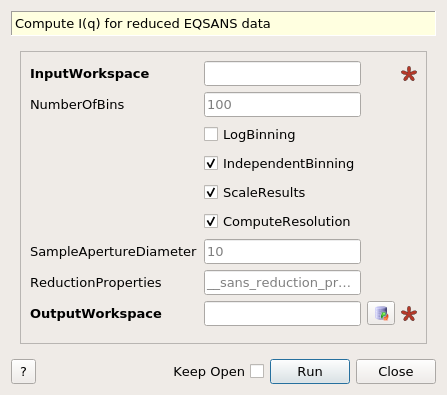
Task: Focus the InputWorkspace text field
Action: [x=282, y=73]
